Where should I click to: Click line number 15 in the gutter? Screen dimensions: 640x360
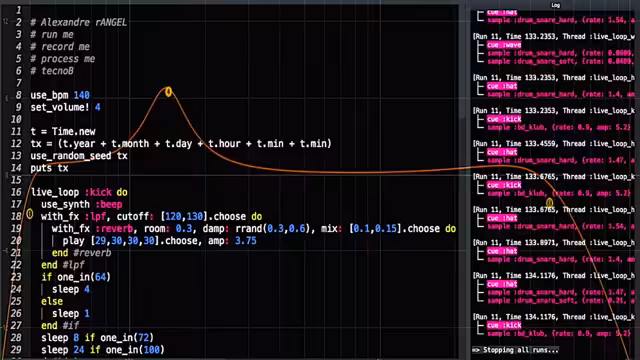click(x=16, y=180)
